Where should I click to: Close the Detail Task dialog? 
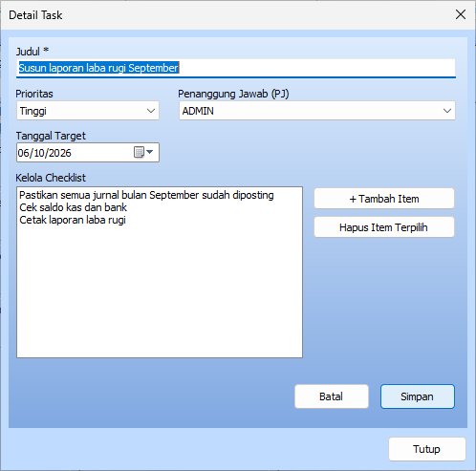tap(461, 14)
